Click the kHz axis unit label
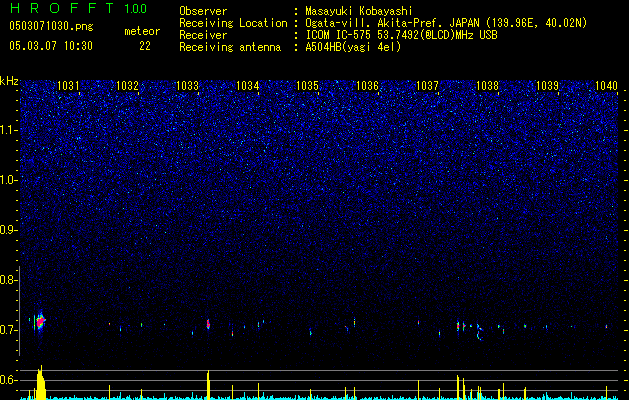Viewport: 629px width, 400px height. coord(9,81)
